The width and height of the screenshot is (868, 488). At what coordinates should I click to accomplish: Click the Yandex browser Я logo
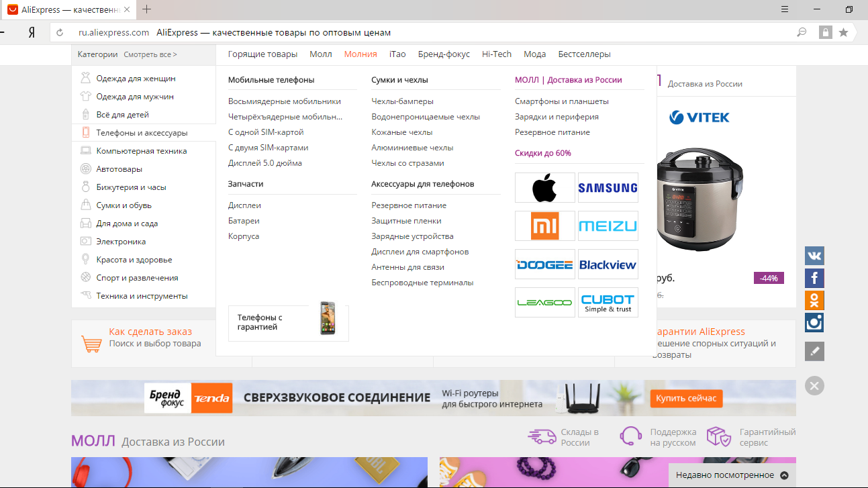pos(31,32)
